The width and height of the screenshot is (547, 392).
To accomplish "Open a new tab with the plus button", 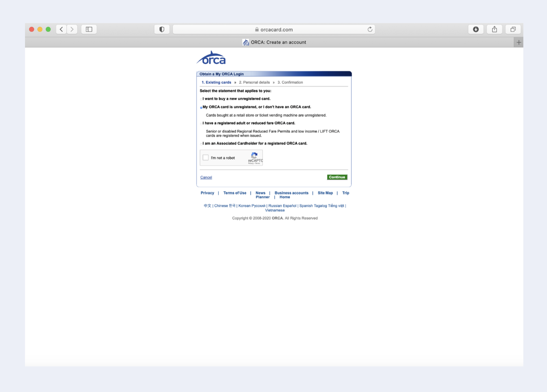I will [x=519, y=42].
